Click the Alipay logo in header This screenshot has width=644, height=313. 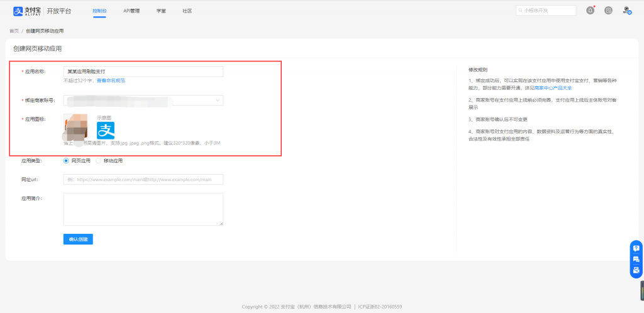pos(27,11)
